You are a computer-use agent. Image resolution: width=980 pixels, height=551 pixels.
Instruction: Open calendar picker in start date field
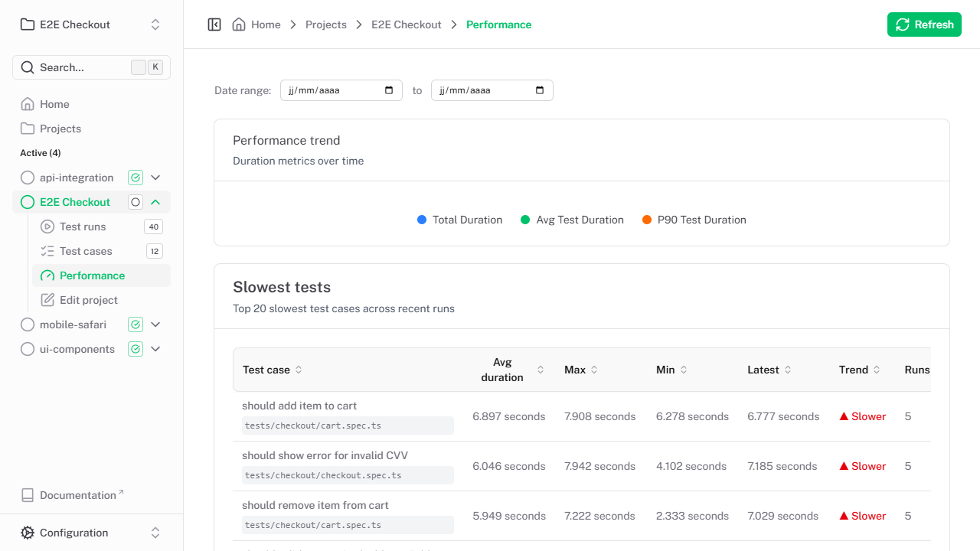[389, 90]
